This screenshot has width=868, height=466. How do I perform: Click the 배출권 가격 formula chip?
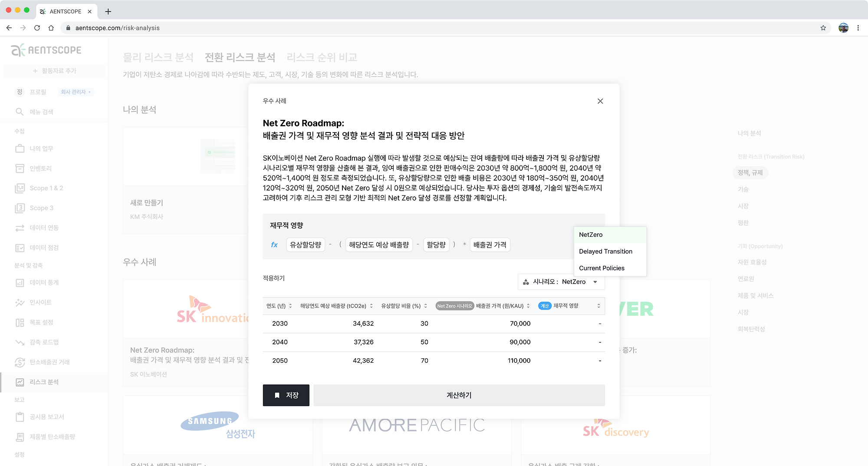coord(490,245)
